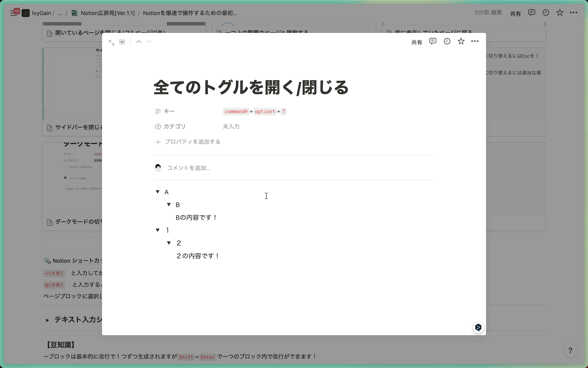Click プロパティを追加する
Image resolution: width=588 pixels, height=368 pixels.
pos(193,142)
